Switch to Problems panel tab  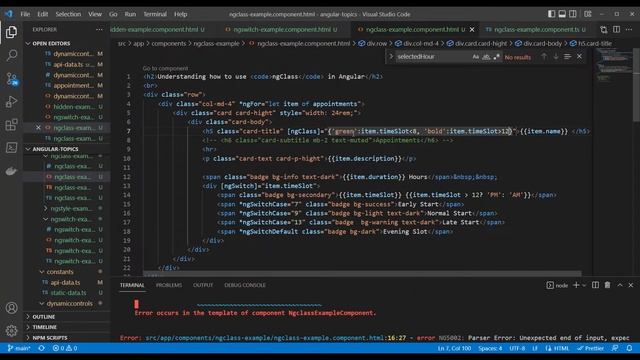tap(169, 285)
